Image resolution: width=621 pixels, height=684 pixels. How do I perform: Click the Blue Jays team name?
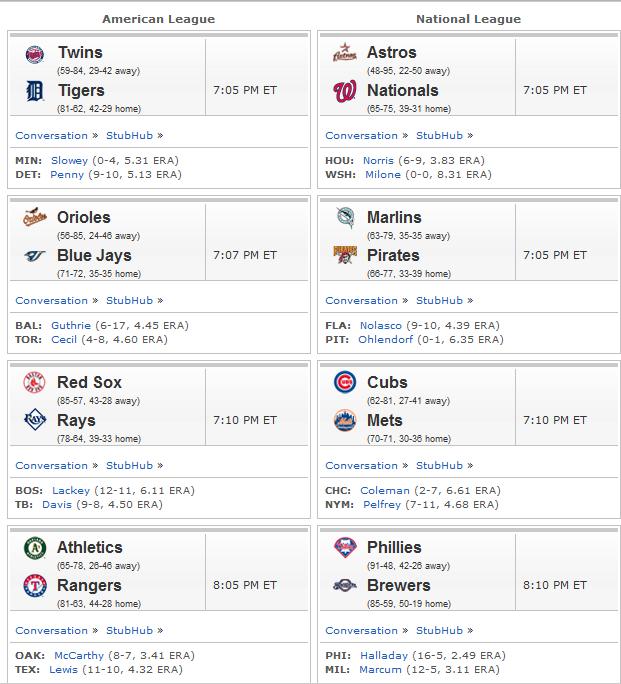[x=94, y=256]
